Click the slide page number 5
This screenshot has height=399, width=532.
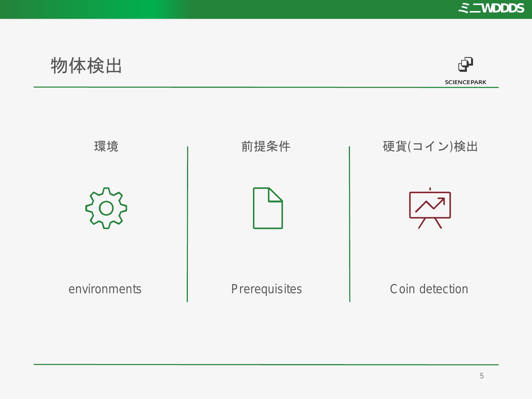point(482,376)
